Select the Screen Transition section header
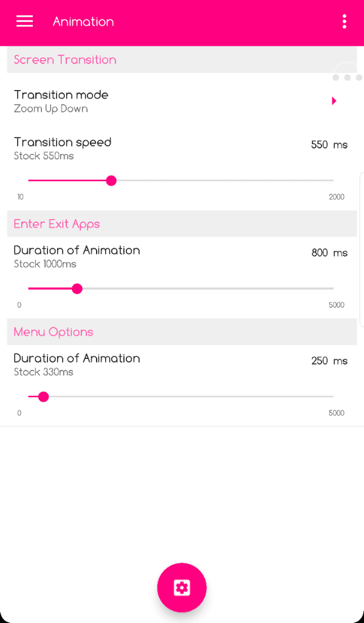Viewport: 364px width, 623px height. [182, 60]
